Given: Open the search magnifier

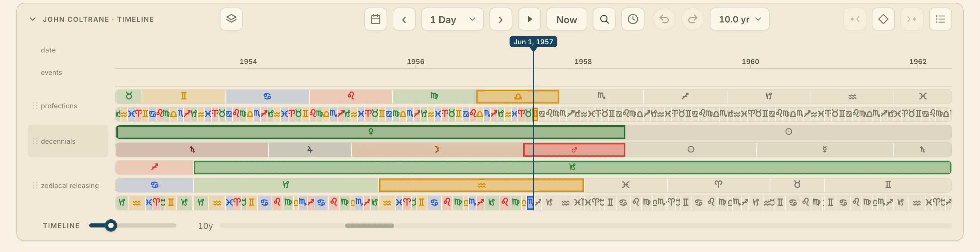Looking at the screenshot, I should coord(604,19).
